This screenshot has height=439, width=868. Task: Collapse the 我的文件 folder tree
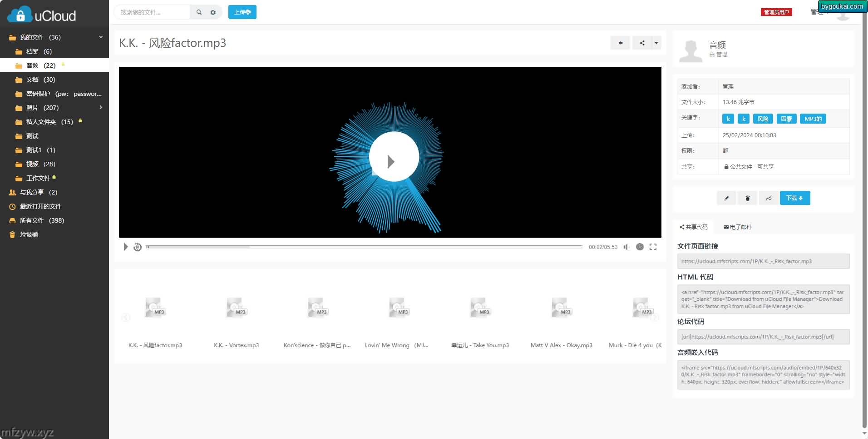pyautogui.click(x=101, y=37)
